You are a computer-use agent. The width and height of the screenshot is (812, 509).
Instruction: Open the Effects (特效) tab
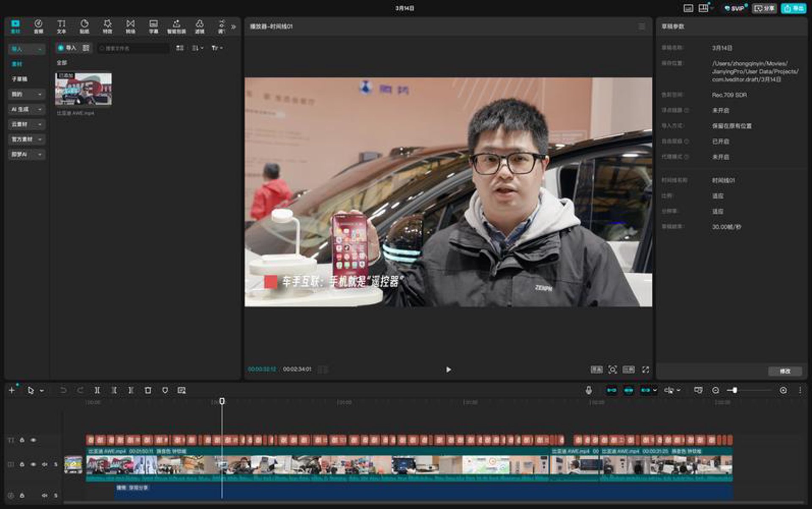click(107, 26)
